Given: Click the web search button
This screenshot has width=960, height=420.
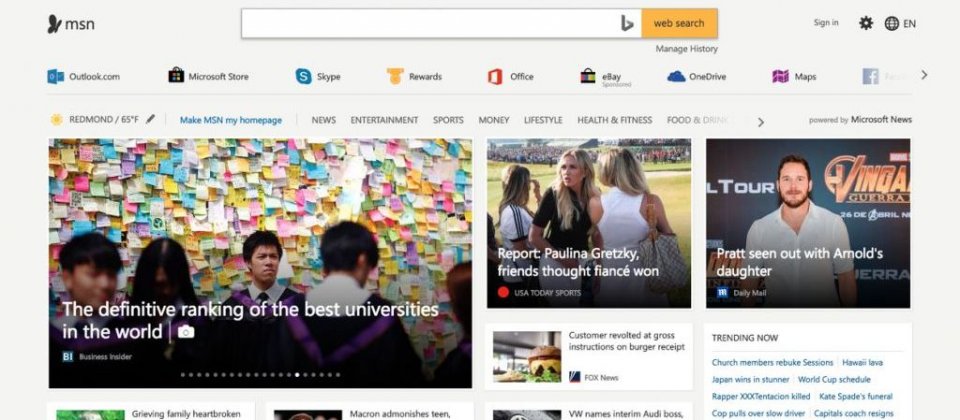Looking at the screenshot, I should click(x=679, y=23).
